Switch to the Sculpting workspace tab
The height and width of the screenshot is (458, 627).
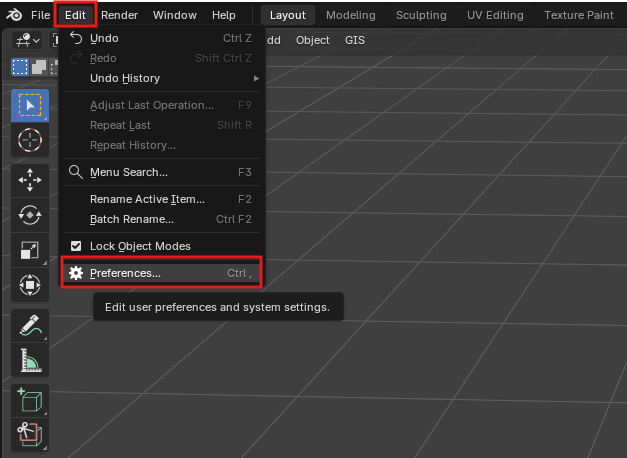pos(421,15)
